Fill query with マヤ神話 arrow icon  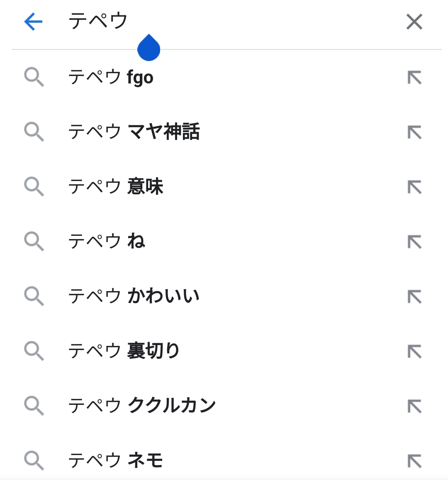coord(414,132)
